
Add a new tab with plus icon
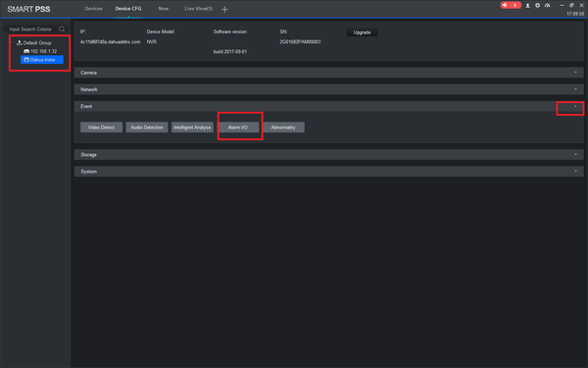tap(224, 10)
